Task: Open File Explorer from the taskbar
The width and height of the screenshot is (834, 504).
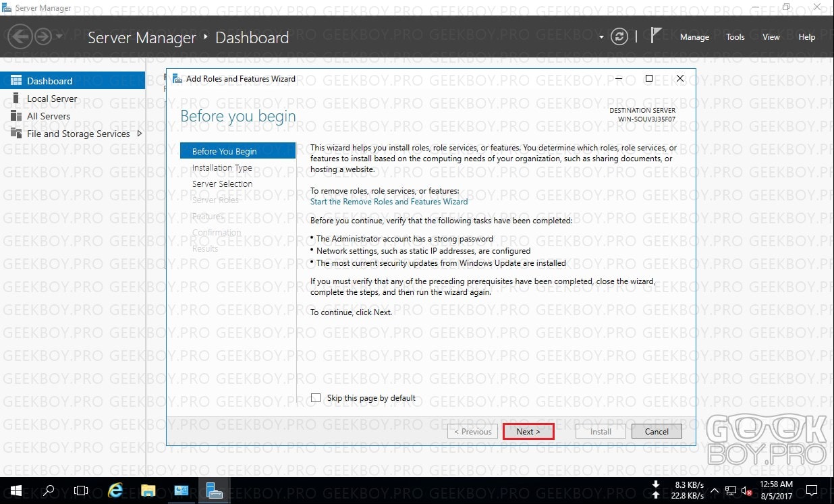Action: click(x=148, y=491)
